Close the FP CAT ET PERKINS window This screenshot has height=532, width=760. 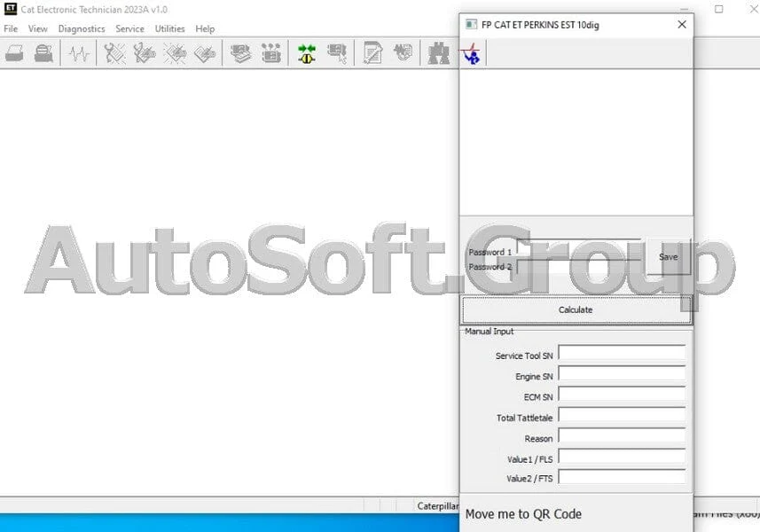[x=681, y=25]
